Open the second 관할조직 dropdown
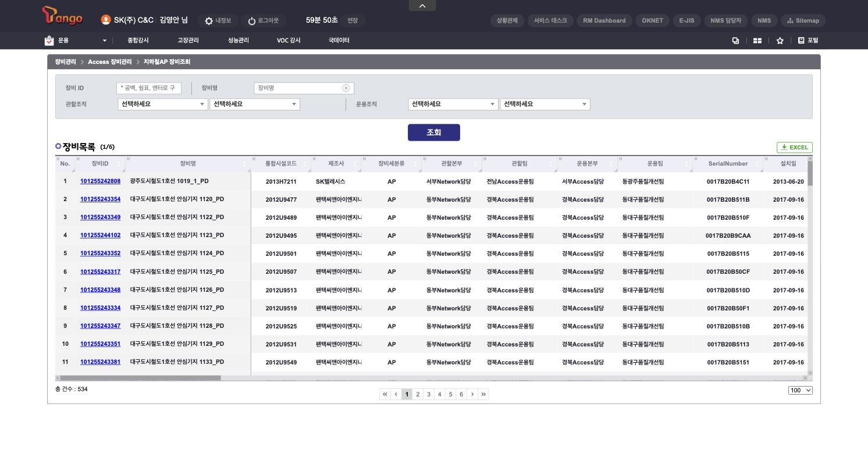Viewport: 868px width, 472px height. (x=255, y=104)
